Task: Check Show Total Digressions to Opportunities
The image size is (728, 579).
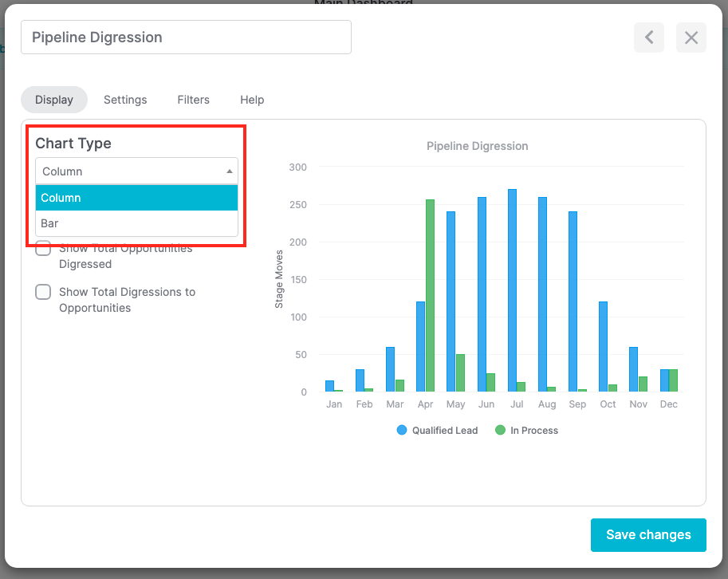Action: click(43, 292)
